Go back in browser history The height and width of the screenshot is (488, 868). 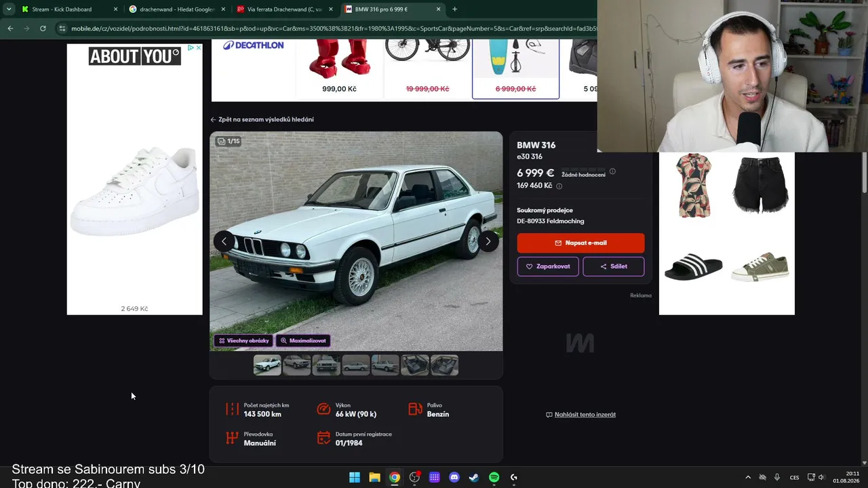click(10, 28)
